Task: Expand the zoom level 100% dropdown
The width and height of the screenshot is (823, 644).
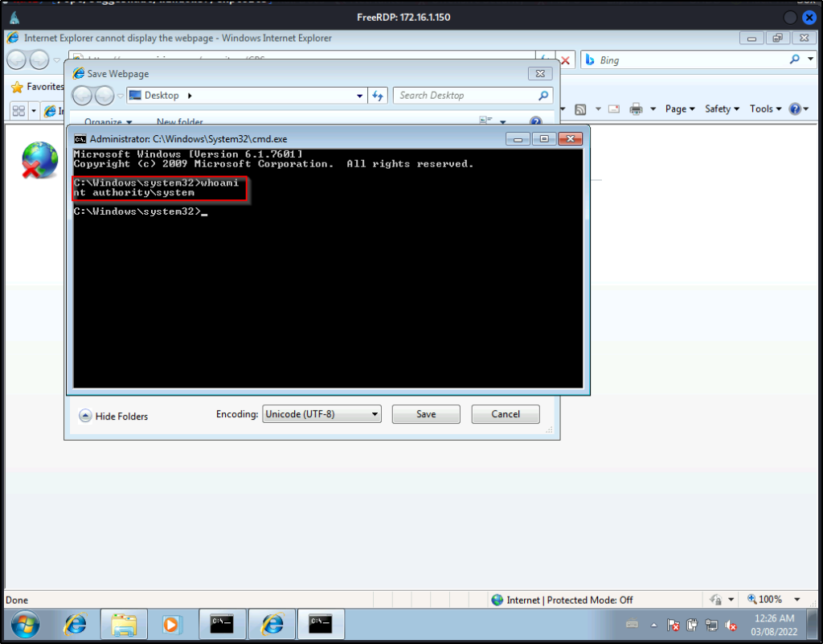Action: [x=797, y=600]
